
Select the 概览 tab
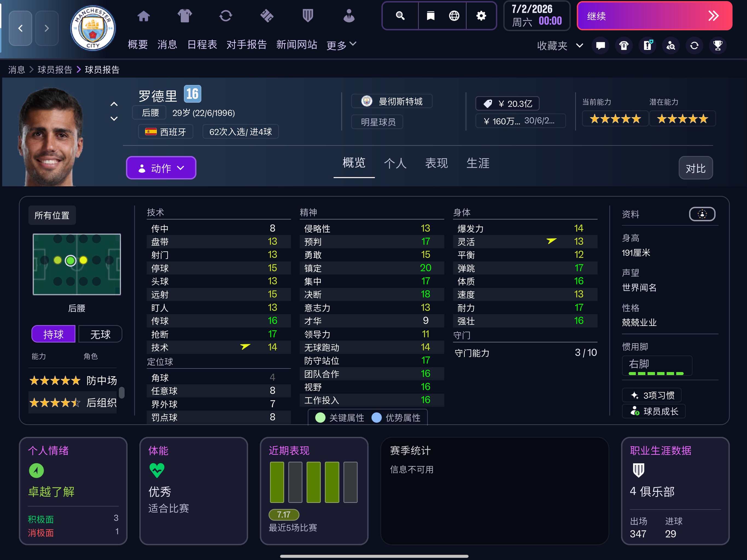[x=354, y=163]
